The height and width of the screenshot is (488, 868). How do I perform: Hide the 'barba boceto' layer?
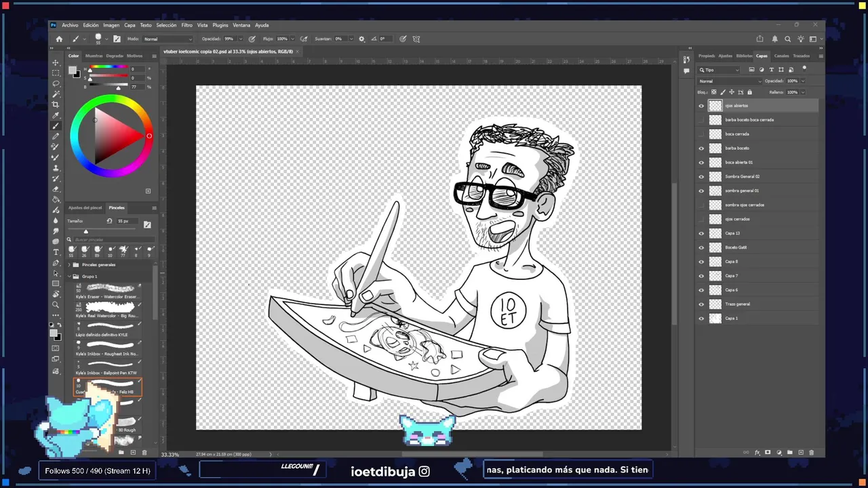click(701, 148)
